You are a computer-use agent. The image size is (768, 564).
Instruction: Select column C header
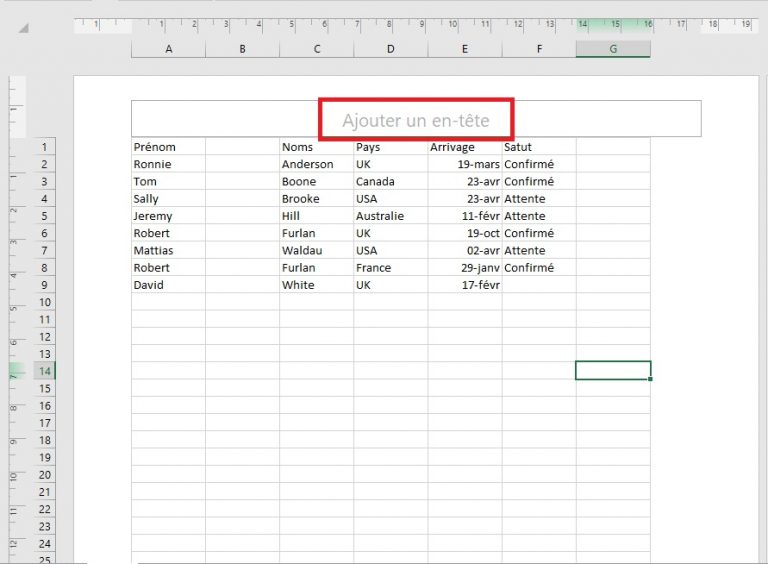(x=317, y=49)
